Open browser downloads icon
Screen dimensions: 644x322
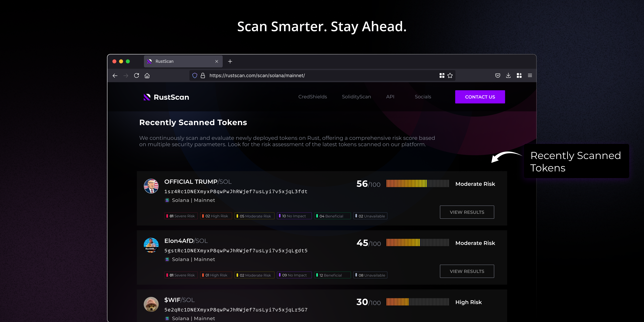click(x=508, y=75)
